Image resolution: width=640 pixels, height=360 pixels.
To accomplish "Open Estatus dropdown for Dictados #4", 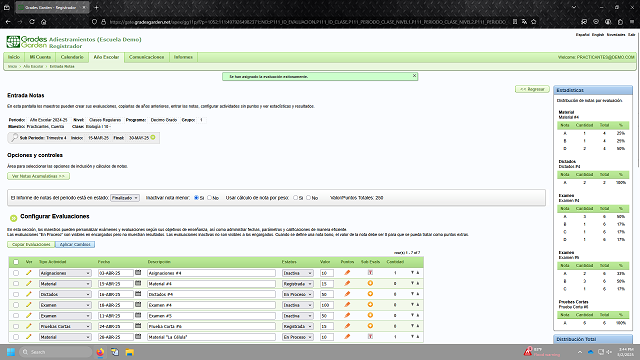I will pos(298,294).
